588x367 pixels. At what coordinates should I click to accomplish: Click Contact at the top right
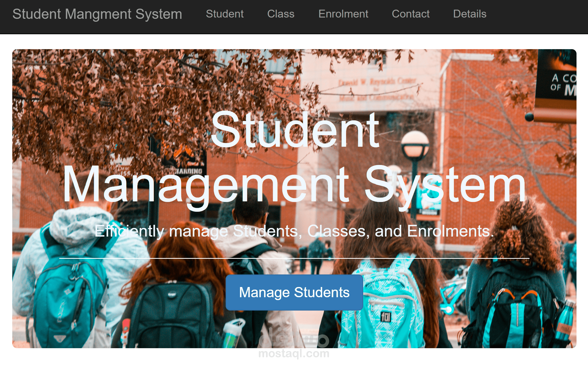[x=411, y=14]
